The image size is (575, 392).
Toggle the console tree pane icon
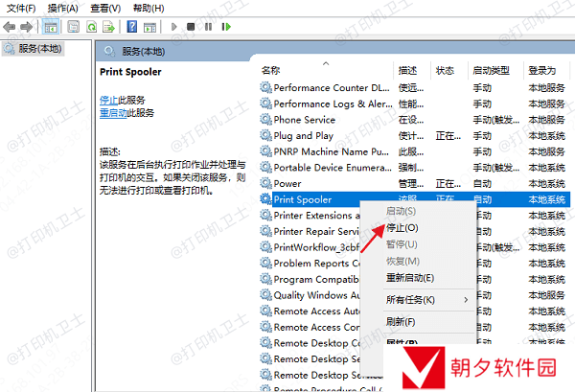pos(51,27)
